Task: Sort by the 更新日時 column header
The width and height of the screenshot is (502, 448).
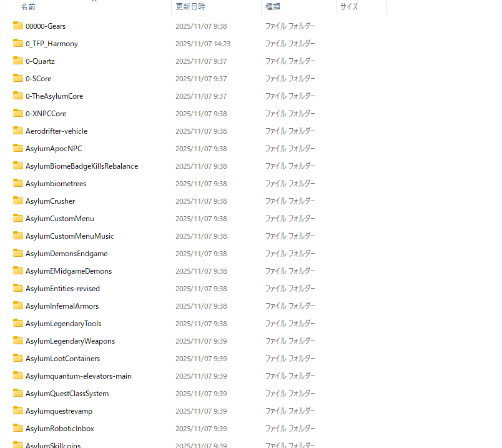Action: coord(190,7)
